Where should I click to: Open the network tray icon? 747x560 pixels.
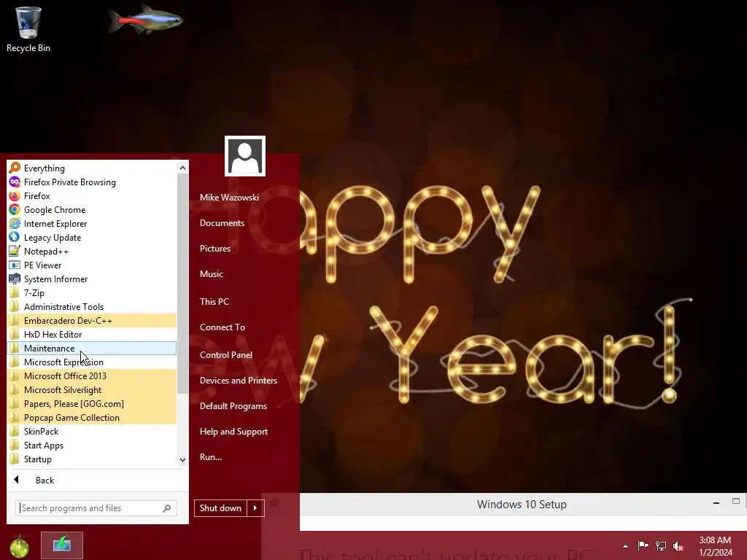661,545
